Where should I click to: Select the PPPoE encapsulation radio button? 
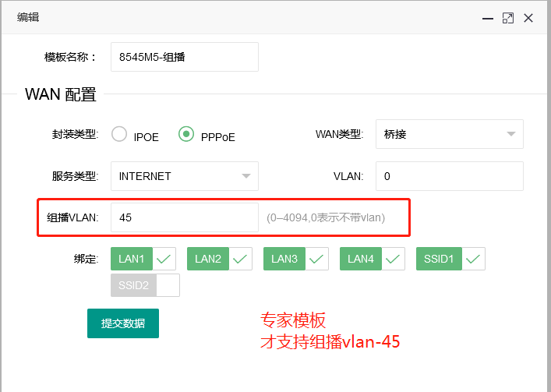coord(186,134)
